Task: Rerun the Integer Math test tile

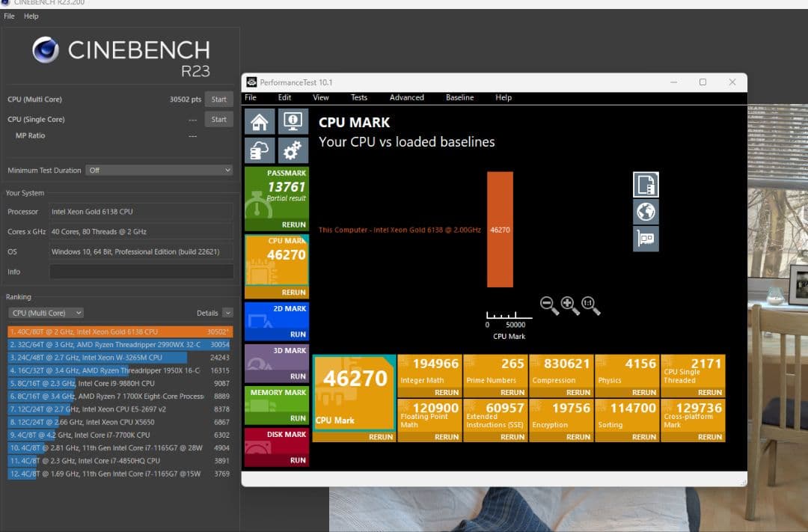Action: tap(447, 392)
